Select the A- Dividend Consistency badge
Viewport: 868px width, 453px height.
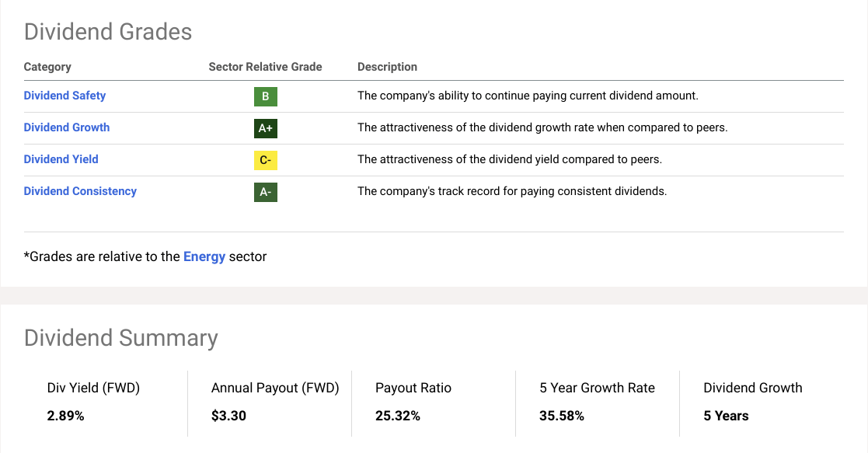point(264,191)
